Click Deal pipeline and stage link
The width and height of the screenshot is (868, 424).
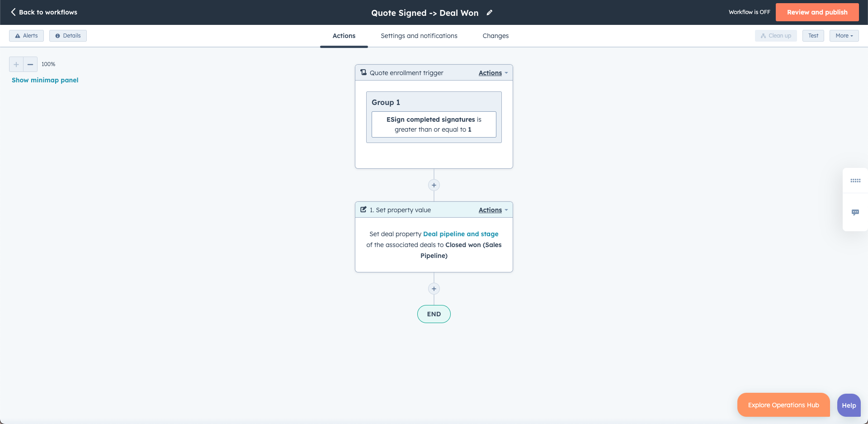461,234
